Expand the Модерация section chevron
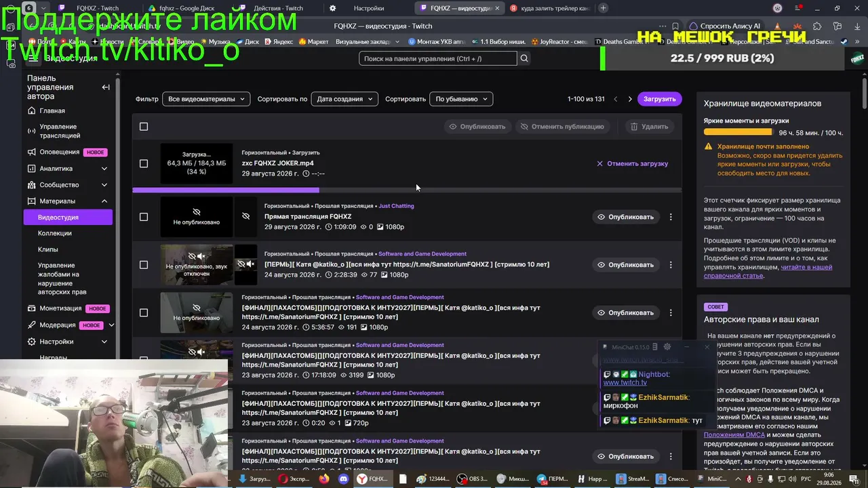The height and width of the screenshot is (488, 868). [111, 325]
